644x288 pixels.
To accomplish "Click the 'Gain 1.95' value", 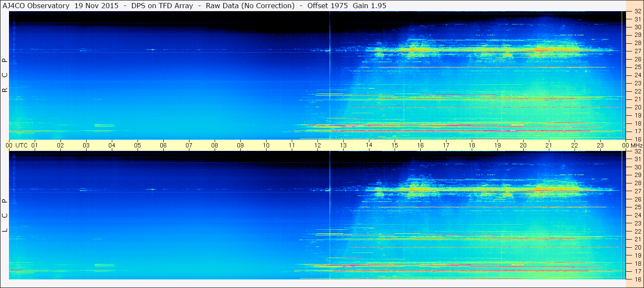I will (369, 6).
